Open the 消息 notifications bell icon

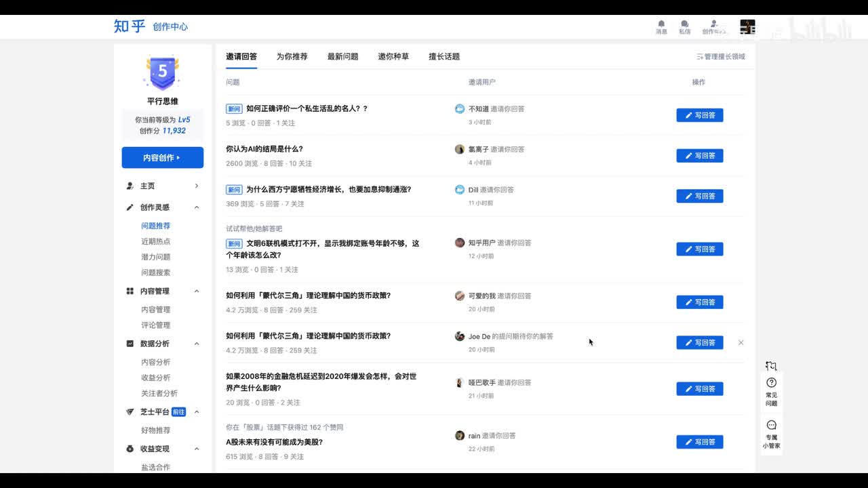point(661,24)
